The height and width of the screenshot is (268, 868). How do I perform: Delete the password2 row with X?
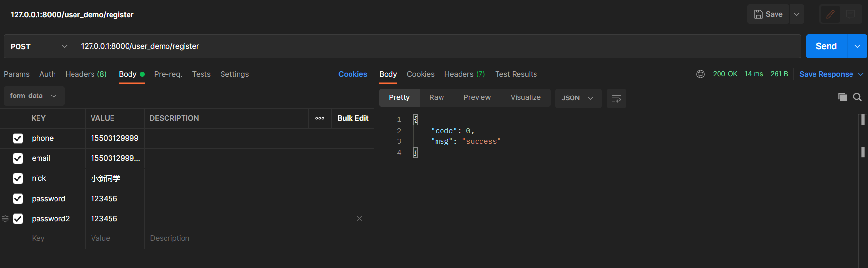point(359,218)
